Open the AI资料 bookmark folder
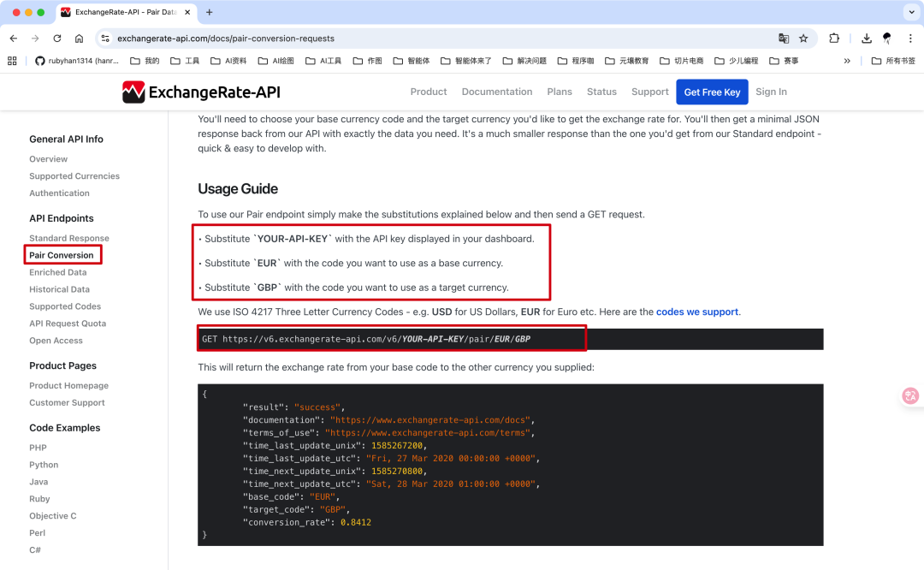 pyautogui.click(x=228, y=61)
